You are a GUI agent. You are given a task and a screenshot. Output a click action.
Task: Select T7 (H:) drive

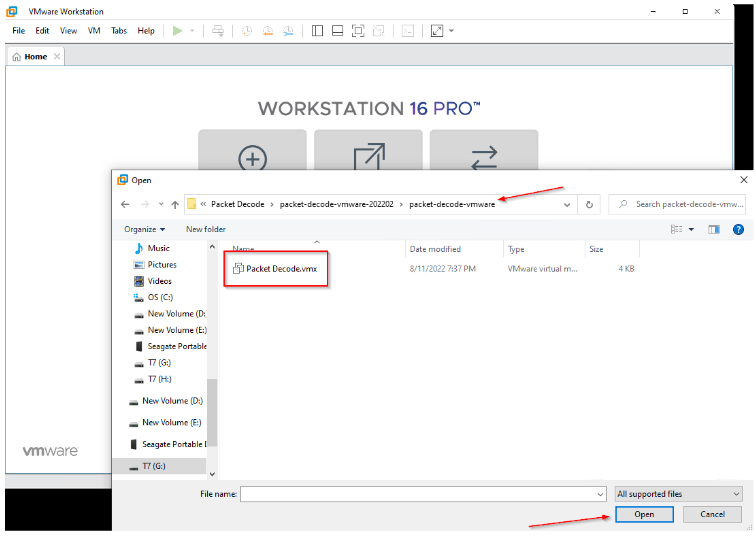pos(159,379)
